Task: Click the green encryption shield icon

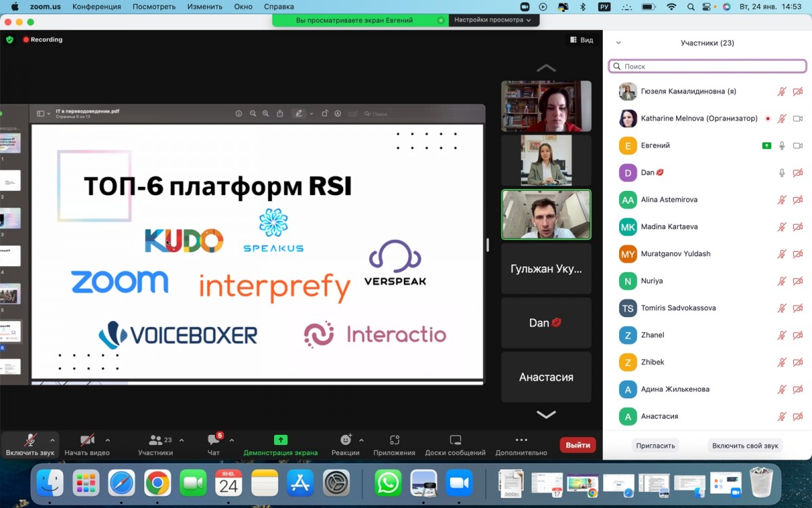Action: tap(9, 40)
